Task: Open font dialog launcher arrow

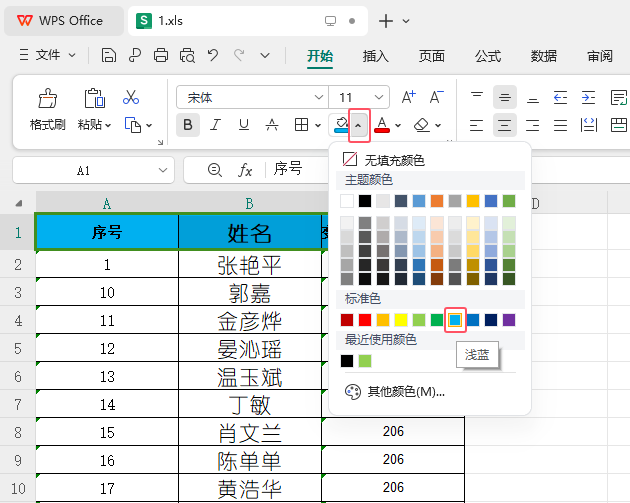Action: click(x=160, y=142)
